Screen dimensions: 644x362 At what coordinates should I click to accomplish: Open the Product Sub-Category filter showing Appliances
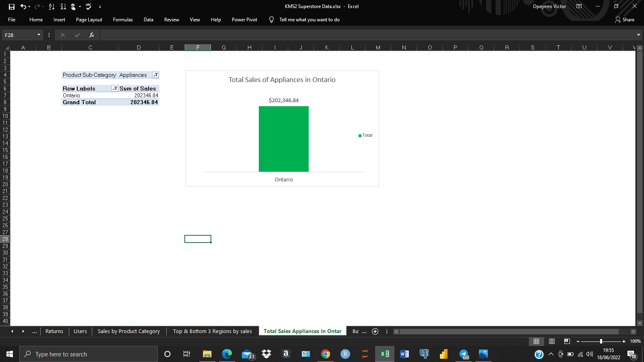click(155, 75)
